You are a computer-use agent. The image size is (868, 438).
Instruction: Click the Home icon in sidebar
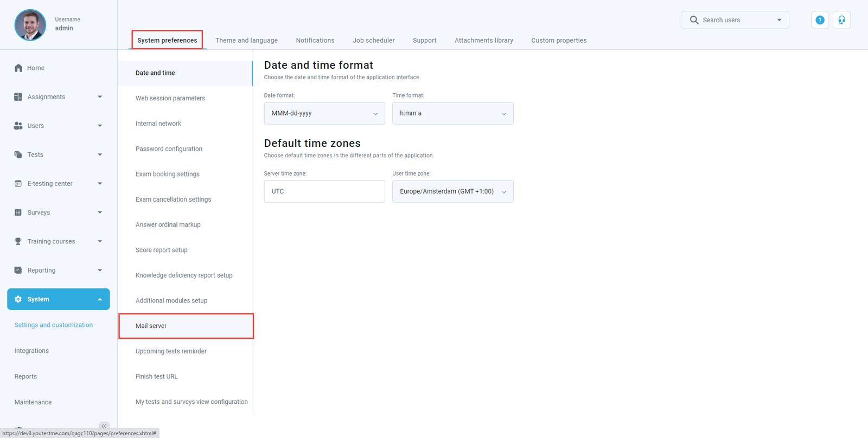coord(18,68)
